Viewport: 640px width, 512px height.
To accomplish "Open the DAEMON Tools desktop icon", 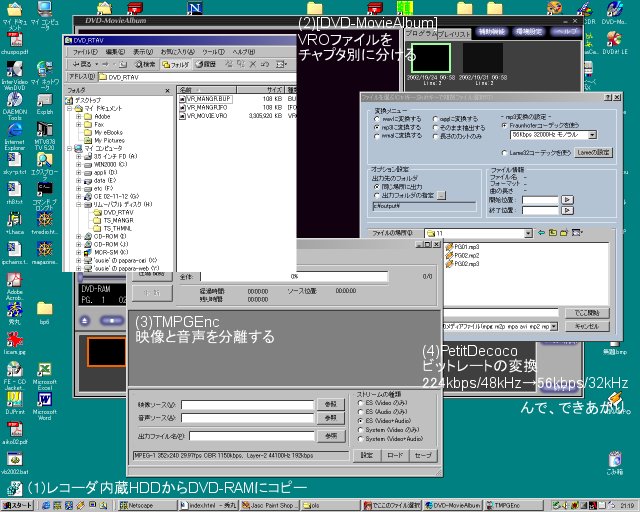I will tap(15, 105).
